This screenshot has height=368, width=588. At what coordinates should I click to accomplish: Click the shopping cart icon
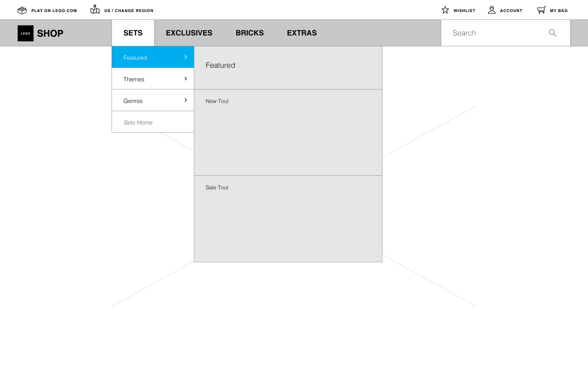(541, 10)
